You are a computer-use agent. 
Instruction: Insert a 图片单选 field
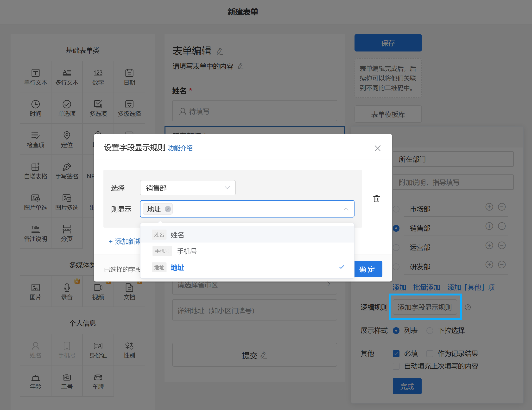[36, 202]
